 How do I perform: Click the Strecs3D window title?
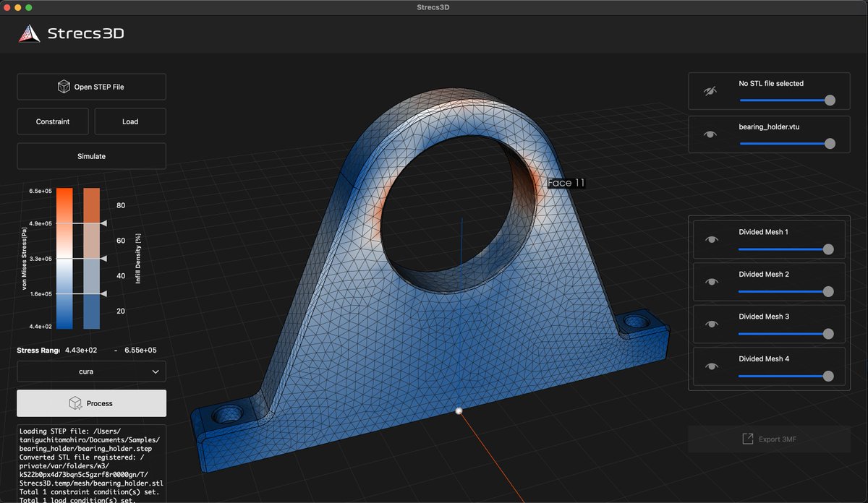[x=434, y=7]
